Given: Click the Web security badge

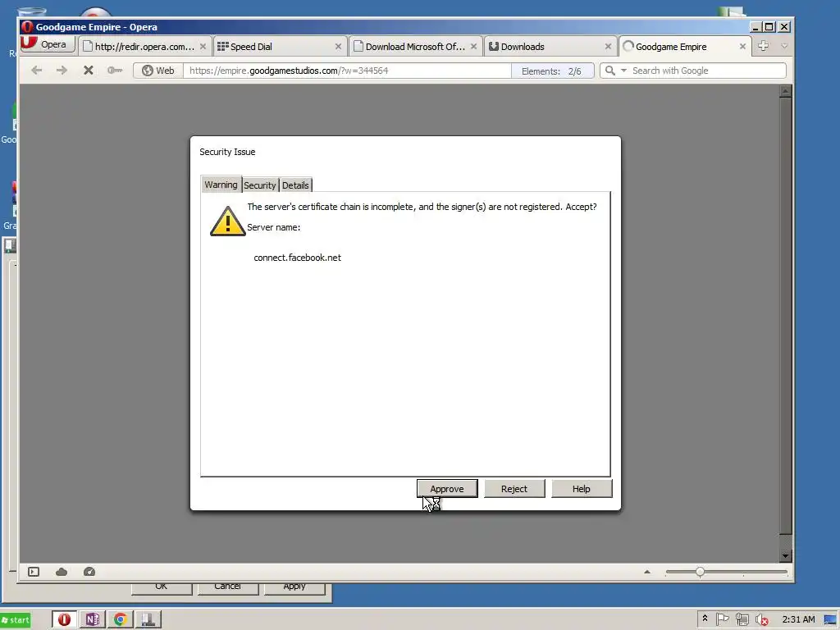Looking at the screenshot, I should coord(158,71).
